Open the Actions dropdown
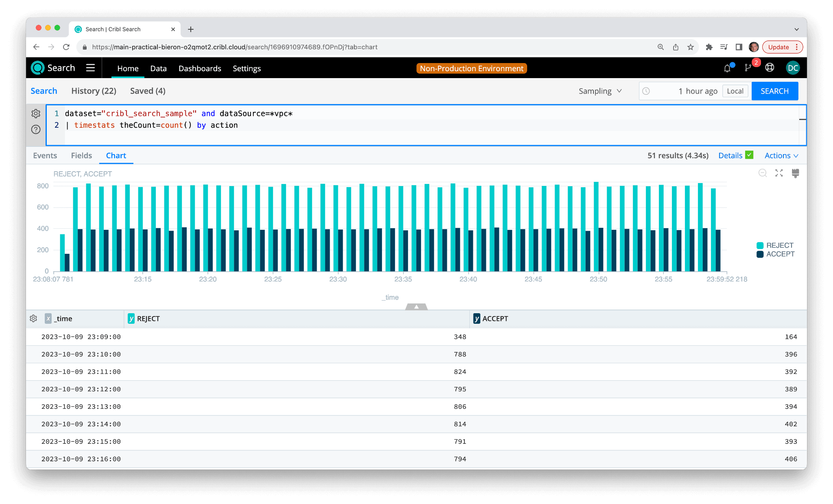 pyautogui.click(x=781, y=155)
